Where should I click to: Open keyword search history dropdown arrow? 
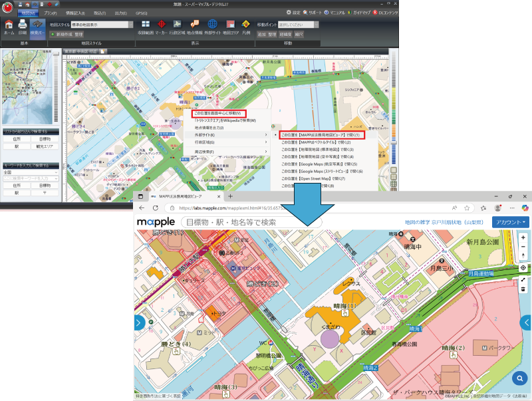[57, 178]
